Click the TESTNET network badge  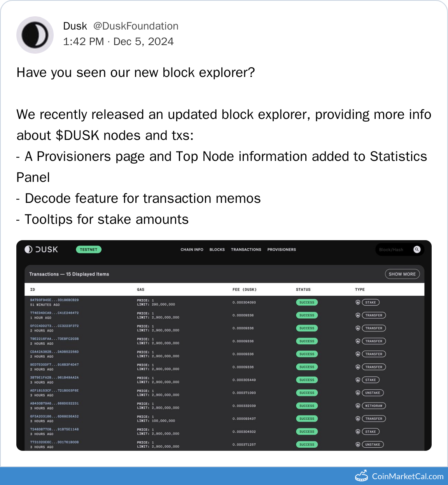[x=89, y=249]
